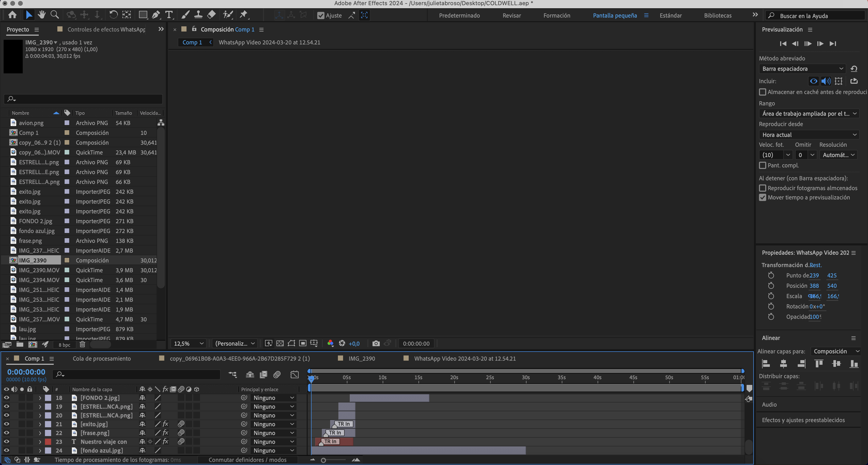
Task: Hide layer 18 FONDO 2.jpg
Action: [x=6, y=398]
